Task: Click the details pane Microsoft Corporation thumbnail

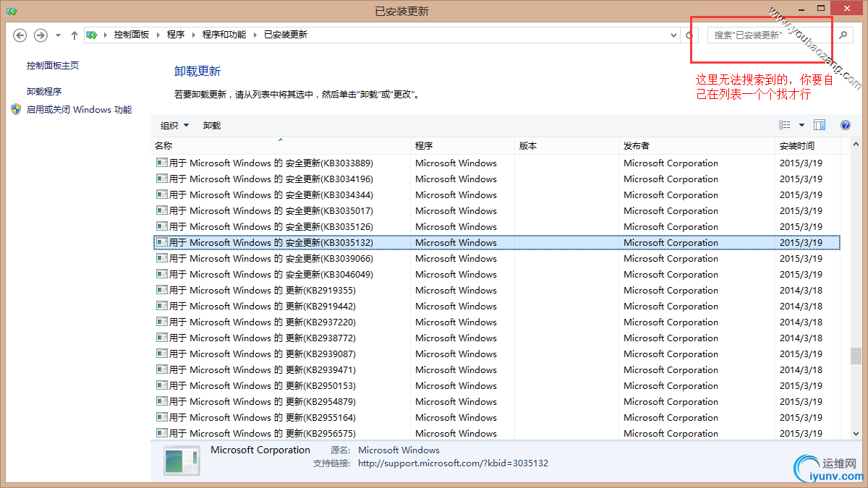Action: 182,461
